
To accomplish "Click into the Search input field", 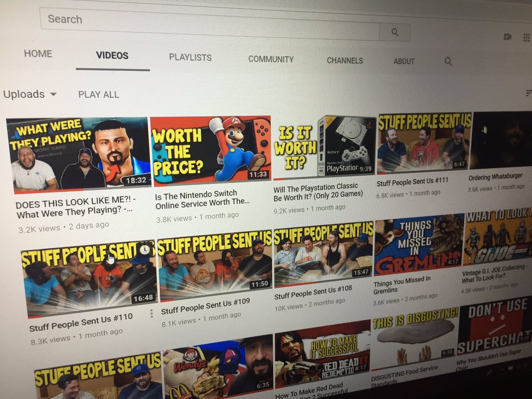I will 209,25.
